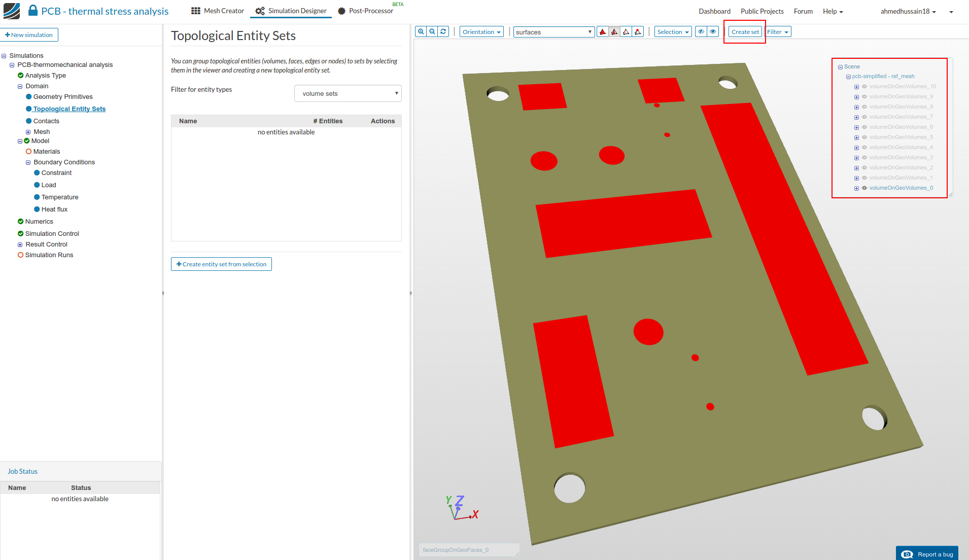Click the hide selection eye-slash icon
969x560 pixels.
pos(701,31)
